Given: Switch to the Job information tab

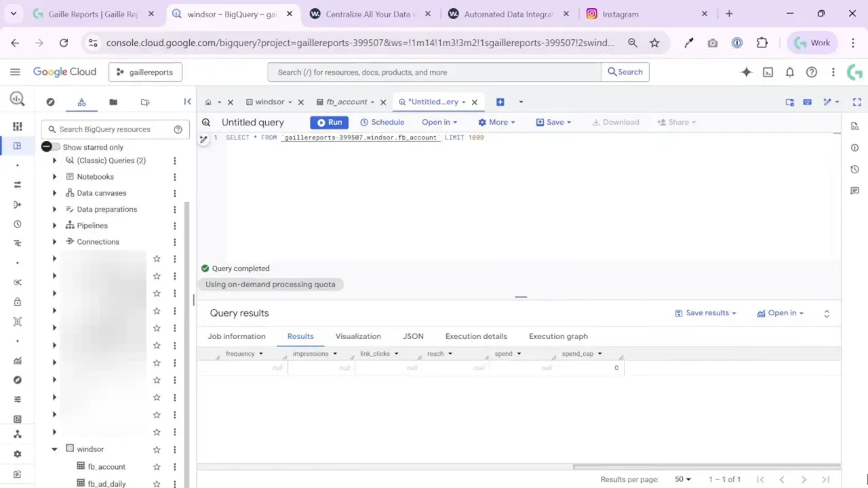Looking at the screenshot, I should [x=237, y=336].
